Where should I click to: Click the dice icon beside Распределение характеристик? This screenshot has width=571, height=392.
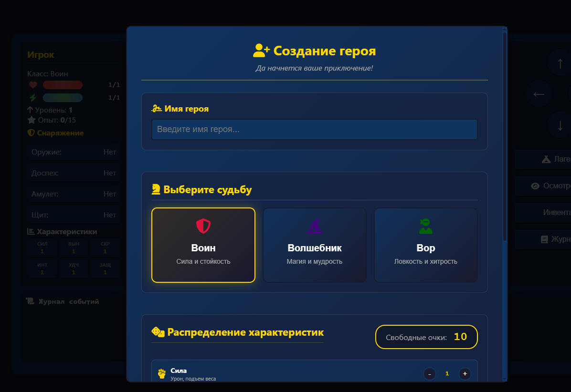(x=158, y=332)
